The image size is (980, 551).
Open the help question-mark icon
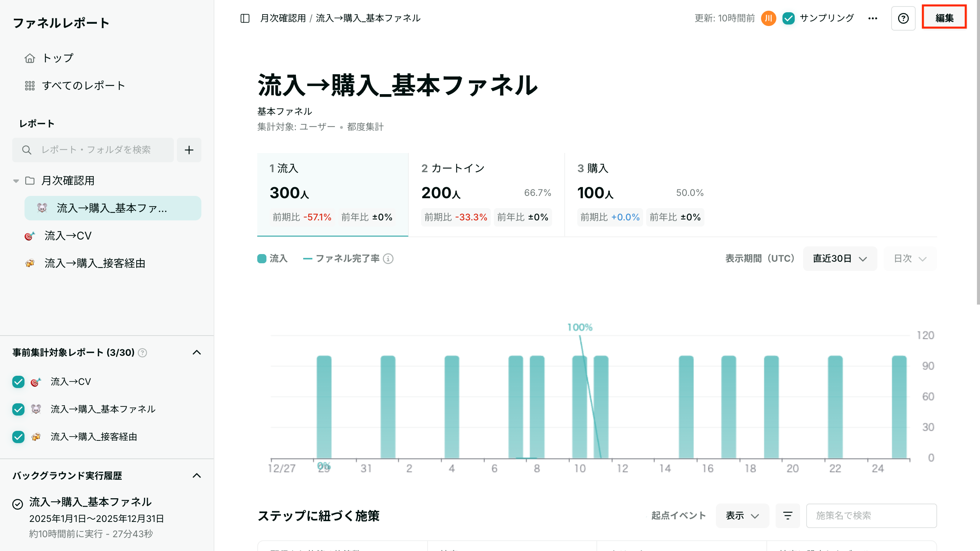[903, 18]
